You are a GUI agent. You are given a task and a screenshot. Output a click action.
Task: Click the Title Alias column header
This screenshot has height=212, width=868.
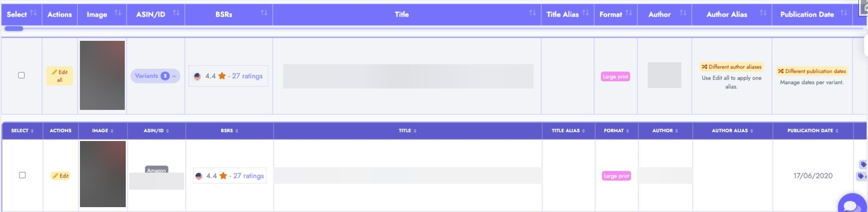click(562, 15)
